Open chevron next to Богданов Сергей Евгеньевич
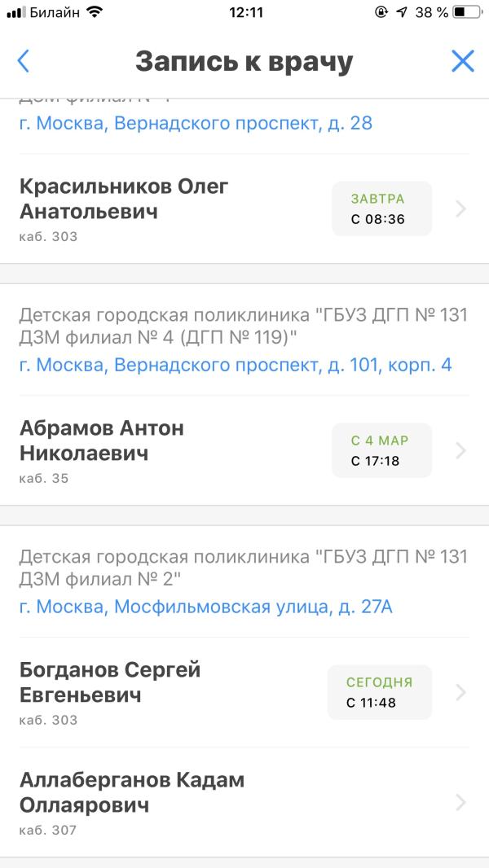The width and height of the screenshot is (489, 868). [460, 692]
